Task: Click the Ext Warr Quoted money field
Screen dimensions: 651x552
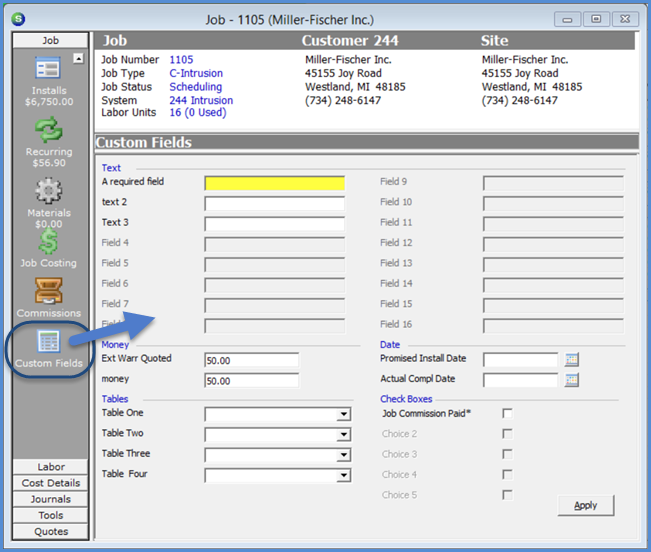Action: [x=252, y=360]
